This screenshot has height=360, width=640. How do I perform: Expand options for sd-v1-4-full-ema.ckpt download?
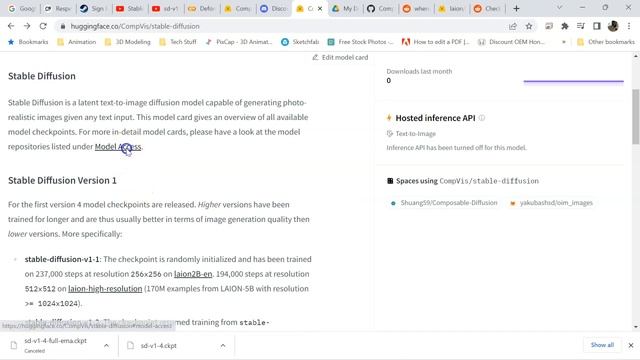(106, 346)
